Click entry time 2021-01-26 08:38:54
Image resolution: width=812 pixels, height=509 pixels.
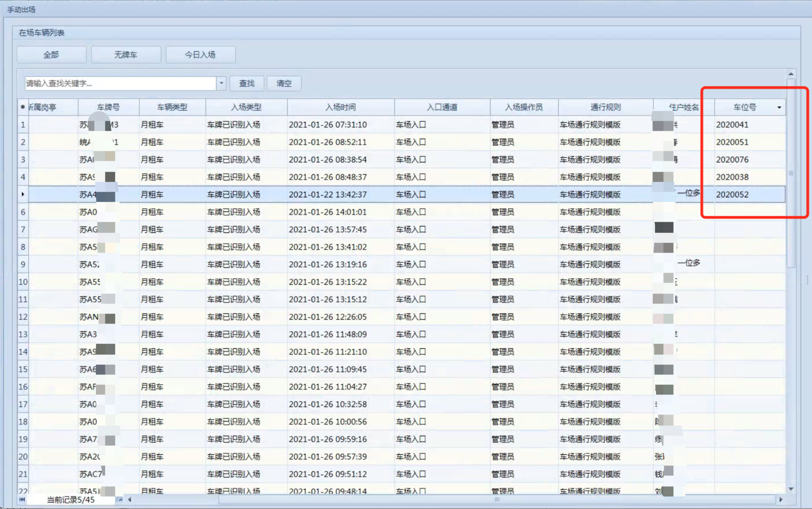coord(340,160)
